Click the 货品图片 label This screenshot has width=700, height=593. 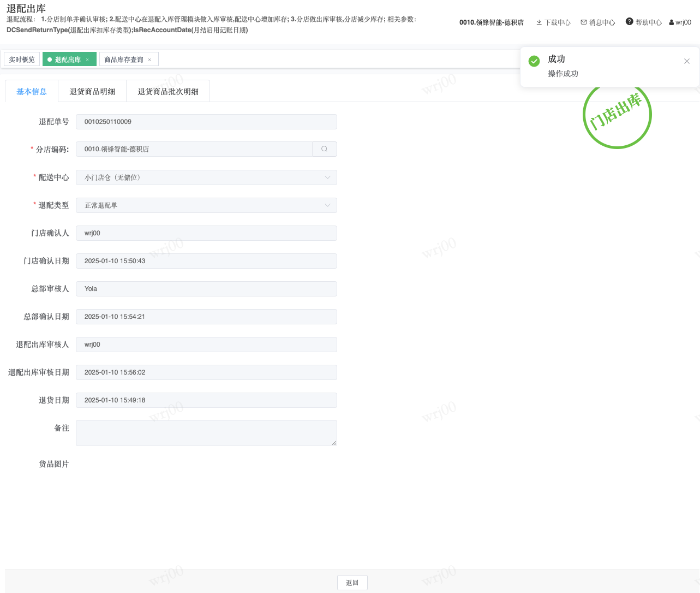(x=54, y=464)
